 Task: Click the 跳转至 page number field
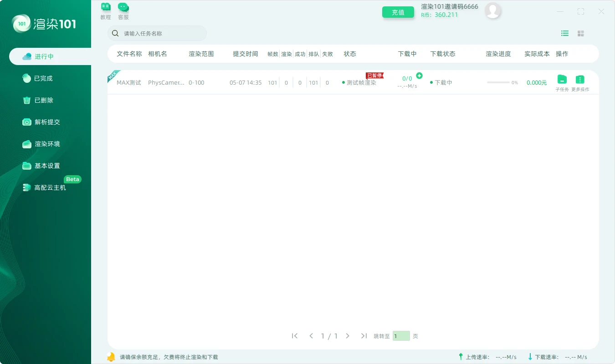pyautogui.click(x=401, y=336)
